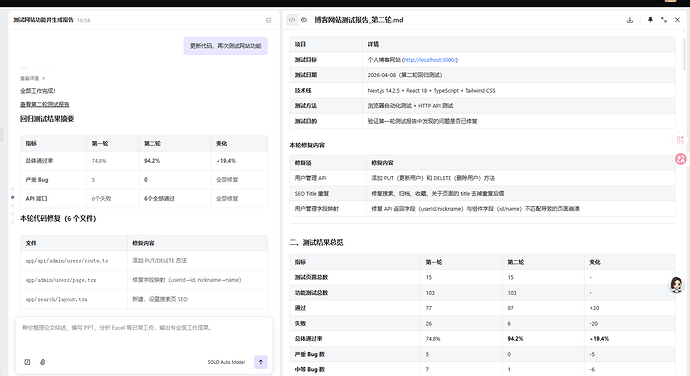
Task: Switch to source code view of the markdown file
Action: [x=292, y=20]
